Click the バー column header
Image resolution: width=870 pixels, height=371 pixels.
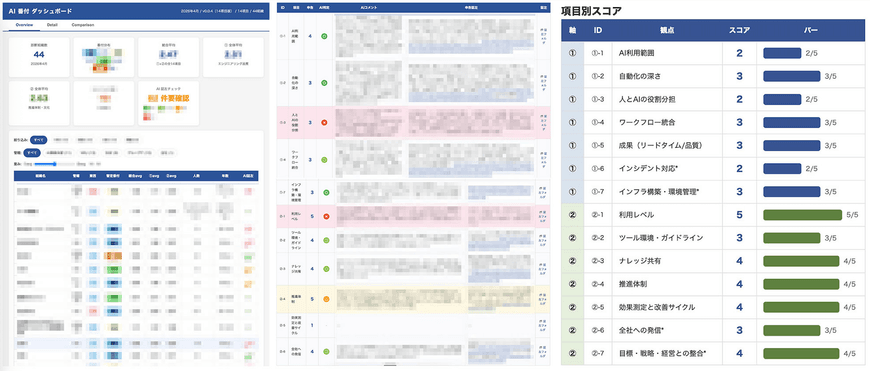(x=810, y=31)
